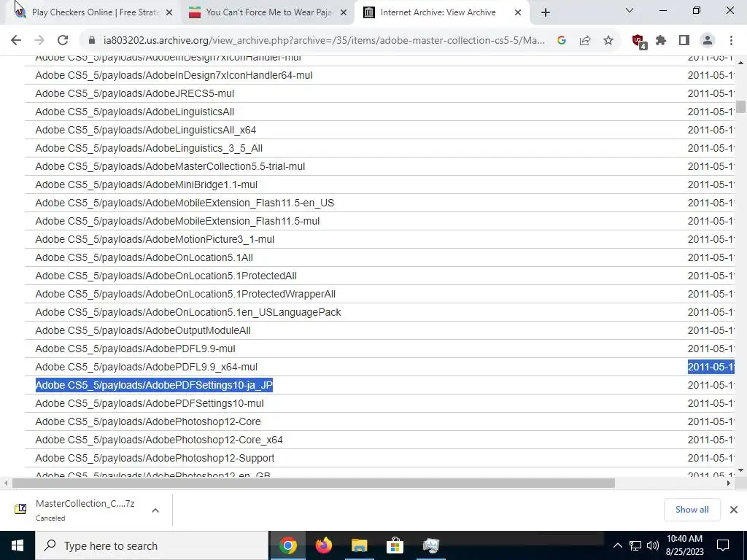
Task: Open the tab search chevron
Action: 630,10
